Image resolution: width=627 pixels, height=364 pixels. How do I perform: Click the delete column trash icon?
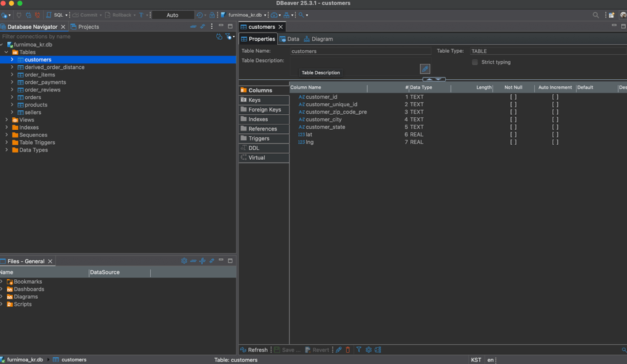[347, 350]
